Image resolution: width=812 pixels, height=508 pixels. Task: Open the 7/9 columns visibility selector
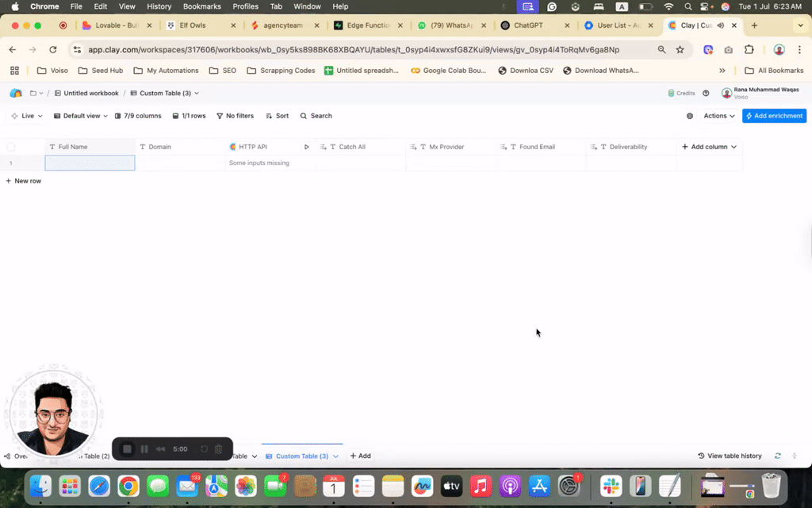tap(138, 116)
